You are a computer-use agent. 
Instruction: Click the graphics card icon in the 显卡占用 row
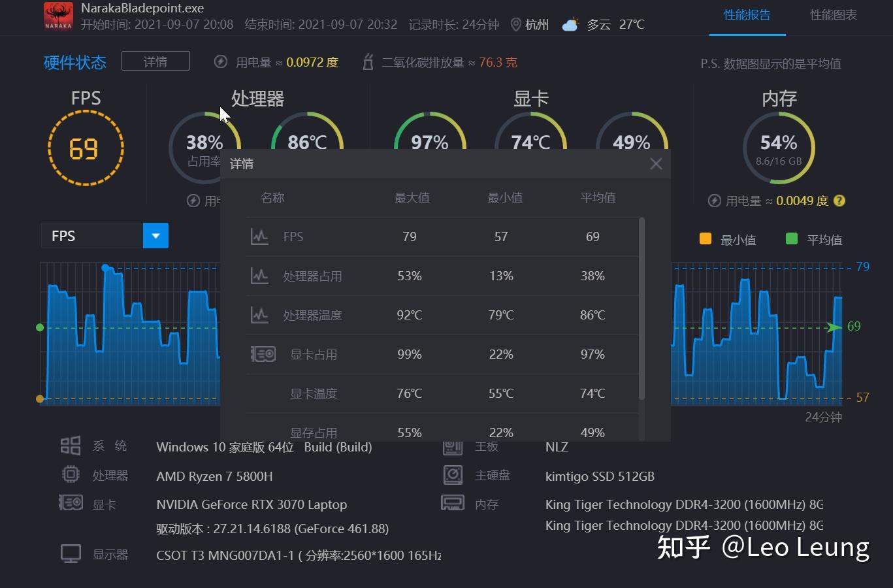[x=263, y=354]
